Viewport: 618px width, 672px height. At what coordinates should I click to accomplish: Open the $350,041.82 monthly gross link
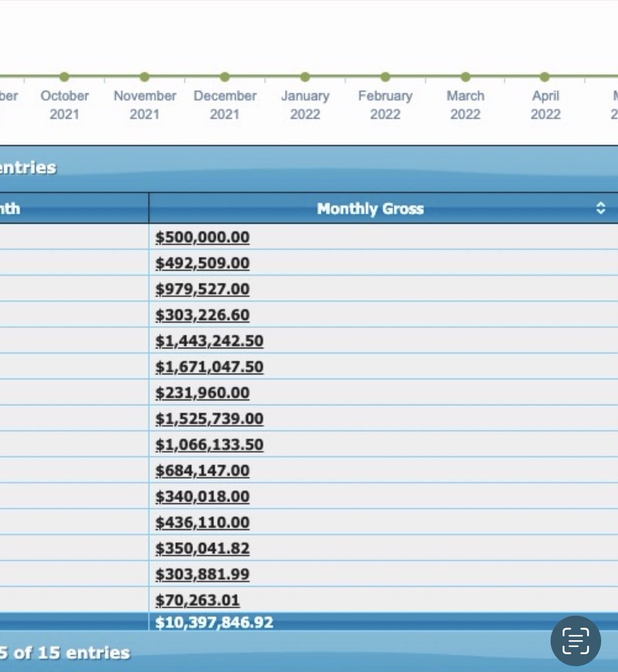coord(202,548)
